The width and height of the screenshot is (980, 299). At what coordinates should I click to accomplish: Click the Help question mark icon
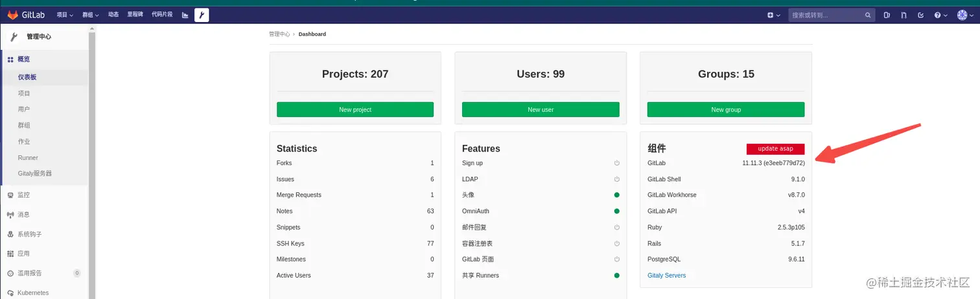pyautogui.click(x=937, y=15)
